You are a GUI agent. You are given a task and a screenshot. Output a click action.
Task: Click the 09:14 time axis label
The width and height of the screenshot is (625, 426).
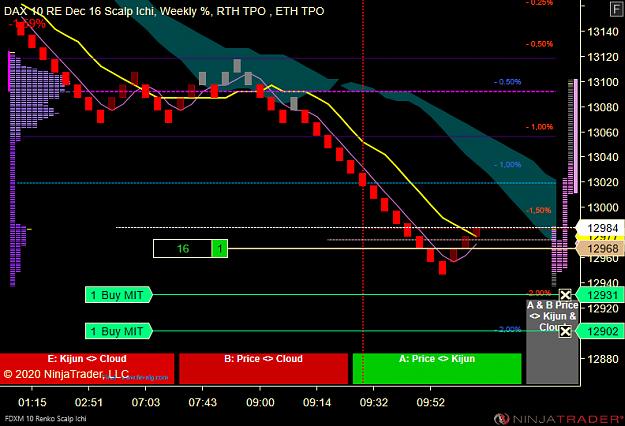click(x=316, y=402)
